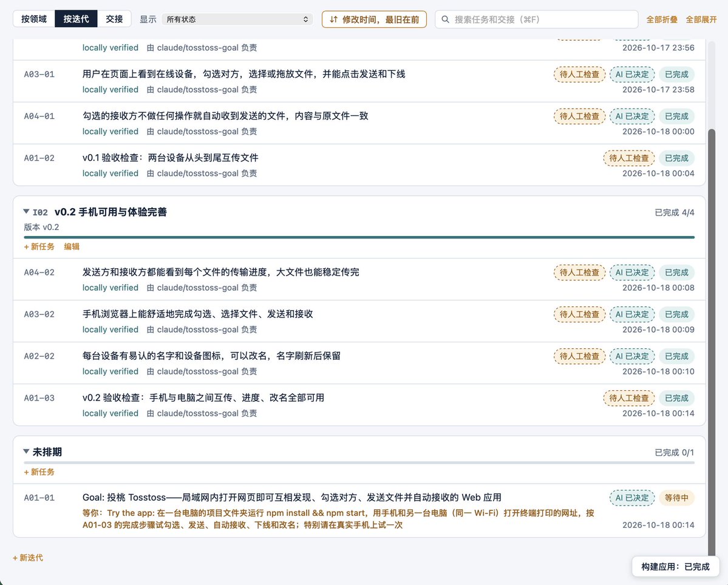
Task: Click locally verified on A01-03 row
Action: click(x=111, y=413)
